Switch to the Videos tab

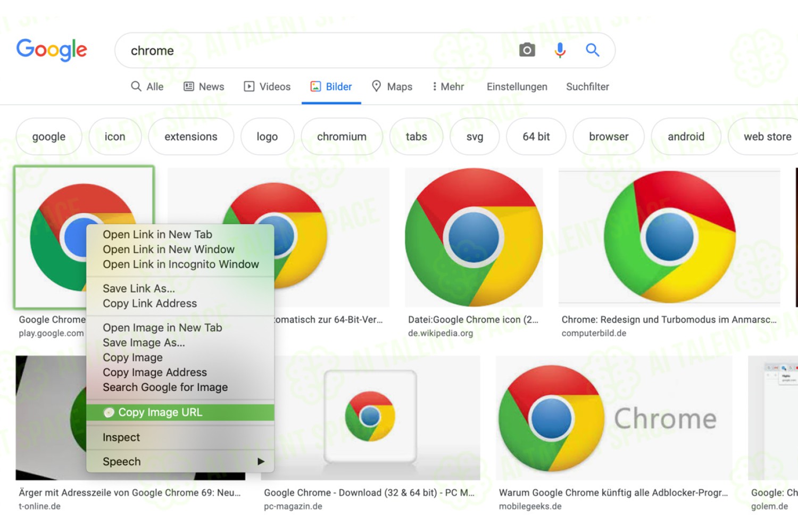[x=267, y=86]
